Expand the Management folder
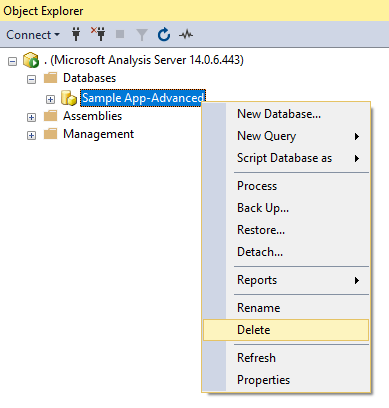Viewport: 389px width, 408px height. click(x=31, y=135)
